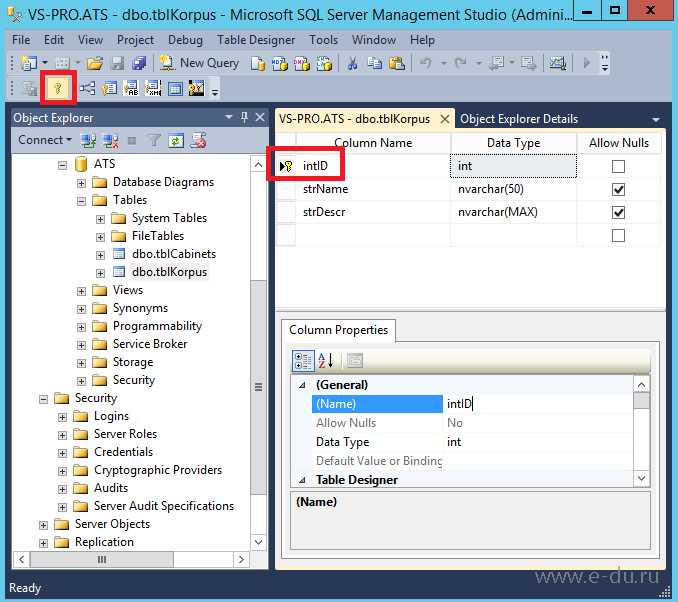This screenshot has width=678, height=602.
Task: Click the New Query button
Action: coord(199,63)
